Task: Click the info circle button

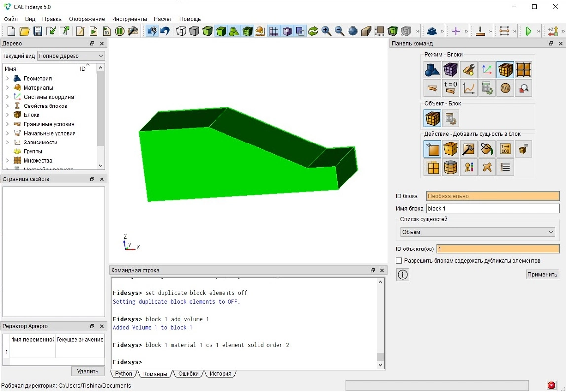Action: pyautogui.click(x=403, y=275)
